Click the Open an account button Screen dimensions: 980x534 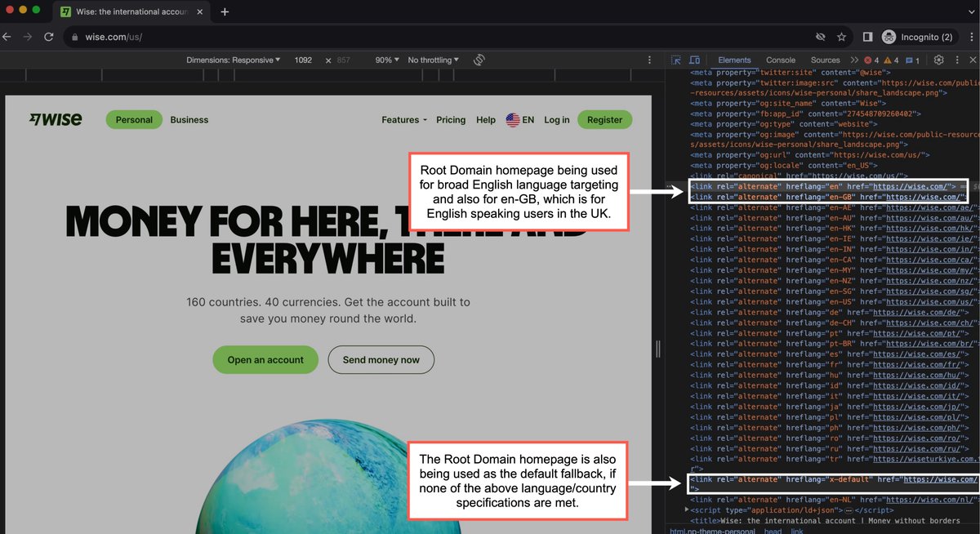click(x=265, y=359)
